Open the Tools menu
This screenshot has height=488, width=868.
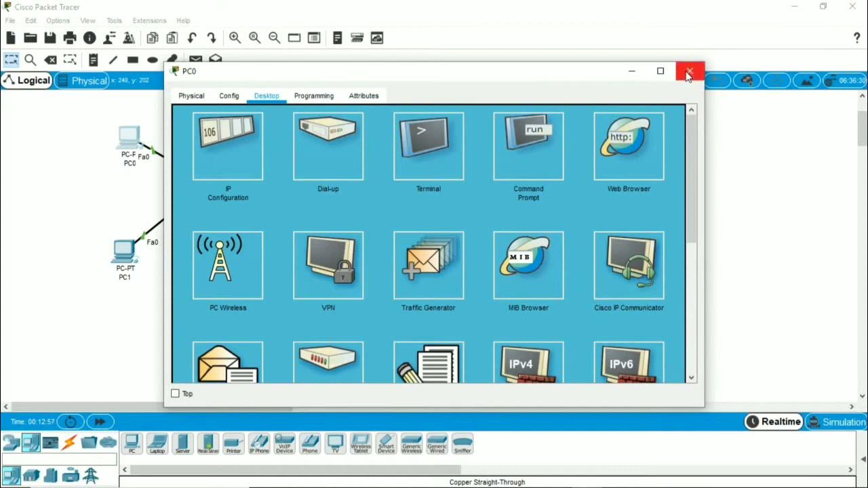114,21
